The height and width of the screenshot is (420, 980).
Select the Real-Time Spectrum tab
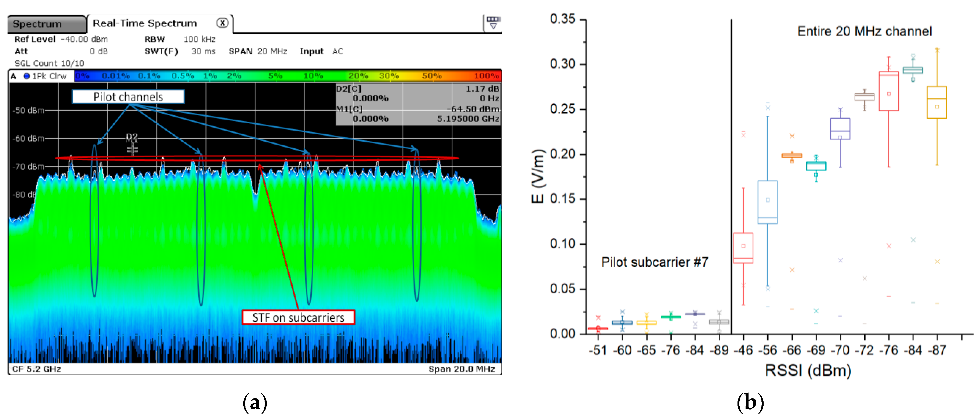coord(145,24)
